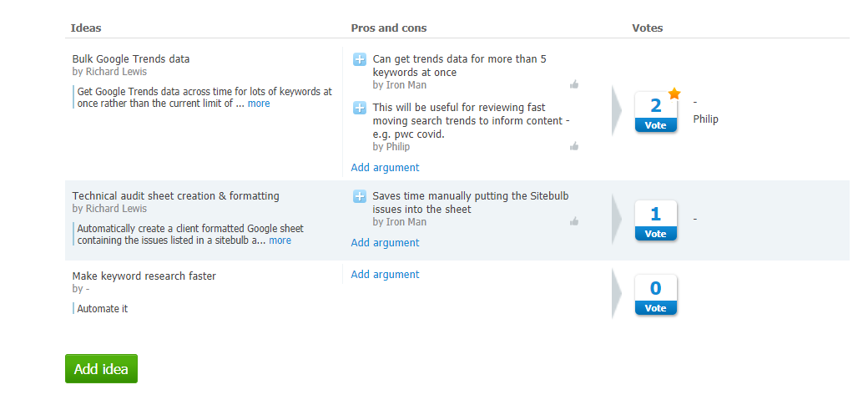Image resolution: width=868 pixels, height=415 pixels.
Task: Open Make keyword research faster idea title
Action: (x=144, y=276)
